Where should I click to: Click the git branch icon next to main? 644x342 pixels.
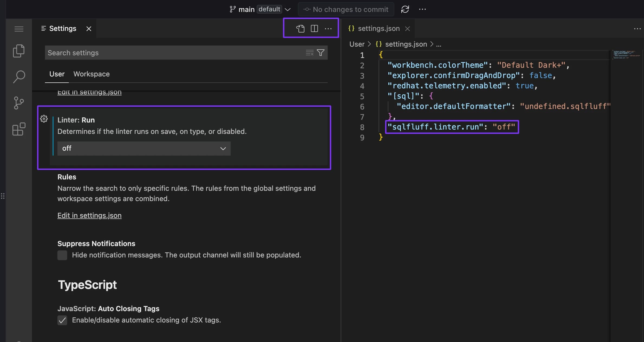coord(232,9)
